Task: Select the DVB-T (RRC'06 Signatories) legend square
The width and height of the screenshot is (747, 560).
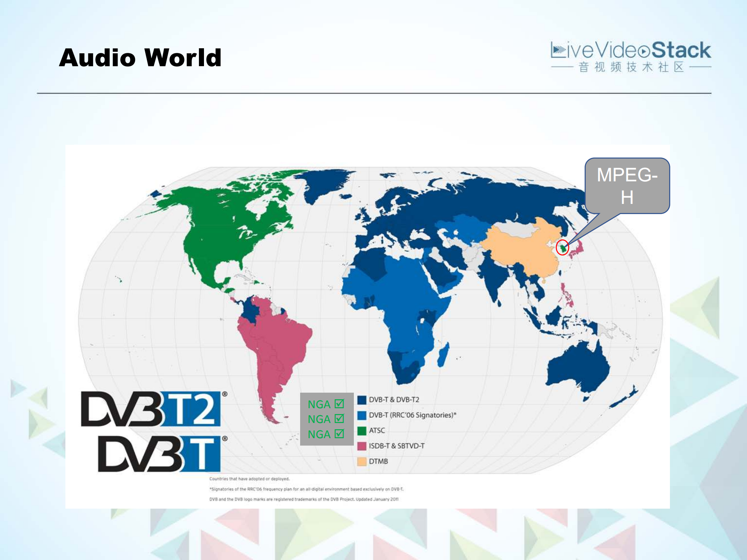Action: (361, 415)
